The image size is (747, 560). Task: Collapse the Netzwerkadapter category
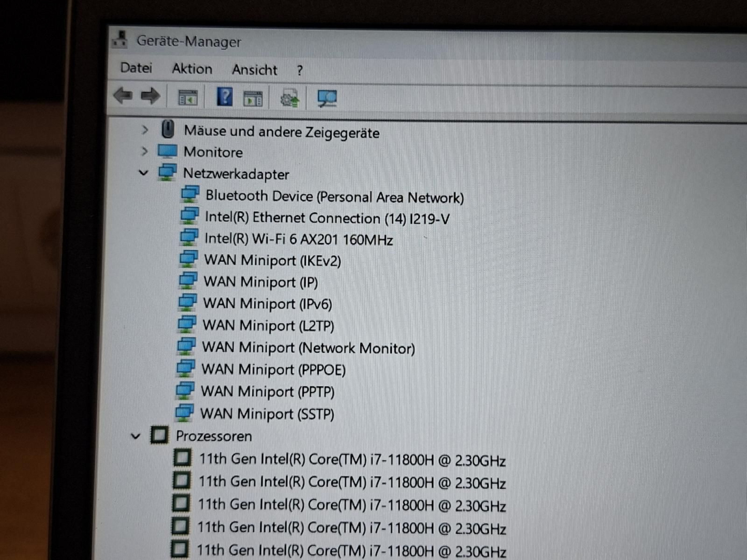click(143, 173)
